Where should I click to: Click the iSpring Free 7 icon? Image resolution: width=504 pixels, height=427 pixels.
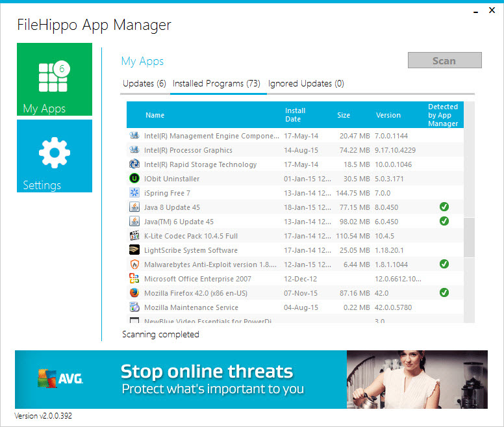point(134,192)
